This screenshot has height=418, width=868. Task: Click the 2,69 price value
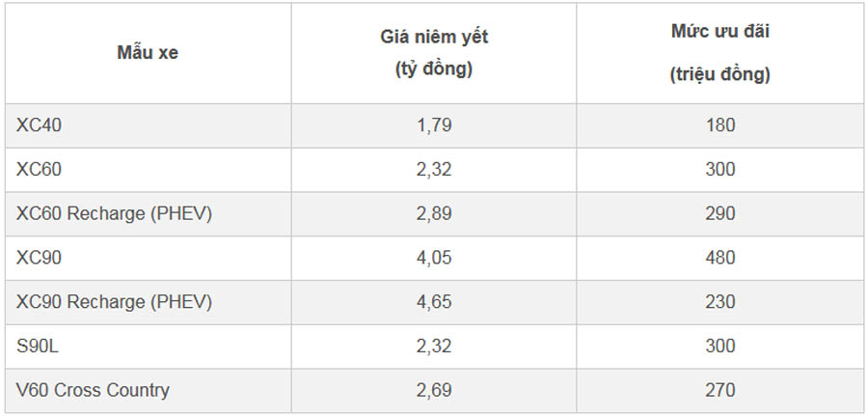coord(434,390)
